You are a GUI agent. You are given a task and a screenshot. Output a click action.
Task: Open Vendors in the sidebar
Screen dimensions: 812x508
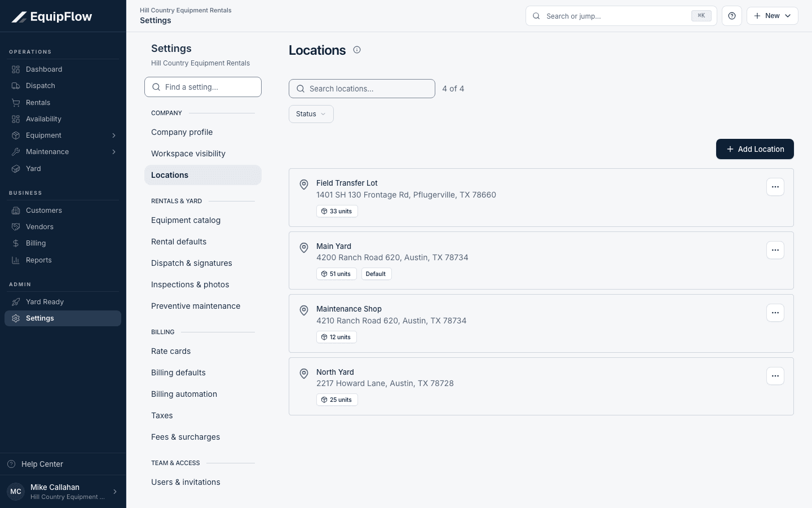[x=63, y=227]
